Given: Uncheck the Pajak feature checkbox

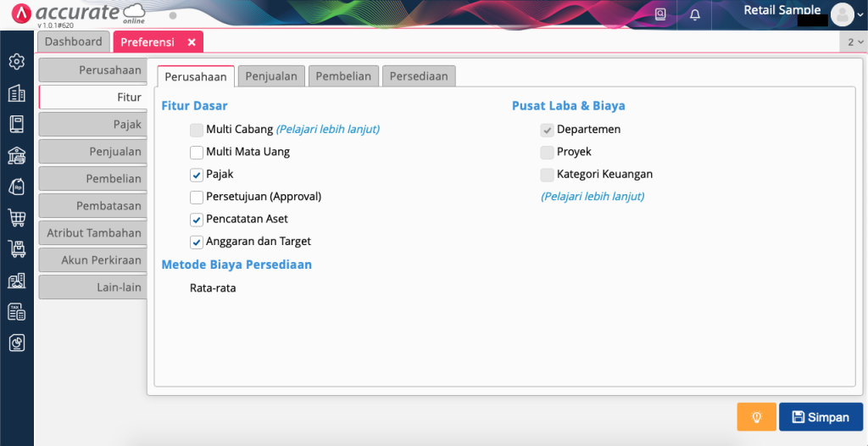Looking at the screenshot, I should pos(197,174).
